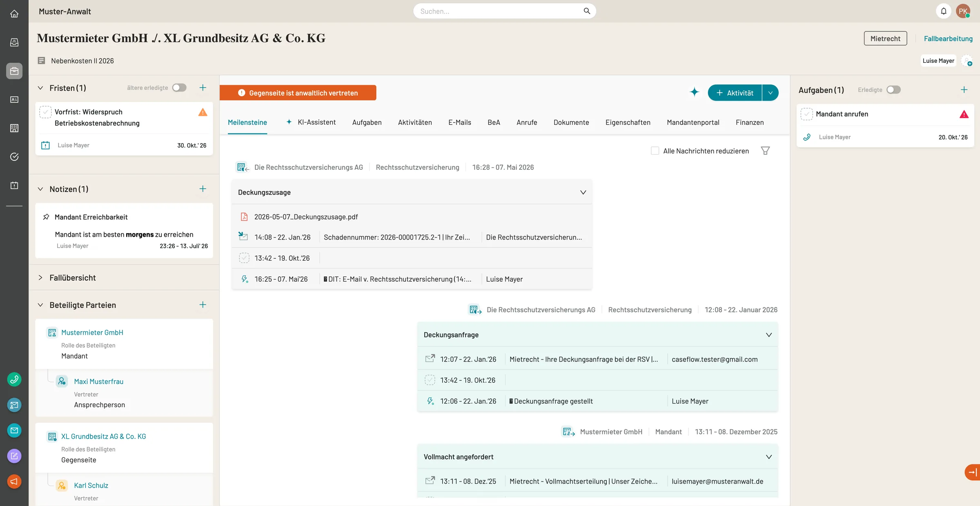The width and height of the screenshot is (980, 506).
Task: Open notifications bell
Action: 944,11
